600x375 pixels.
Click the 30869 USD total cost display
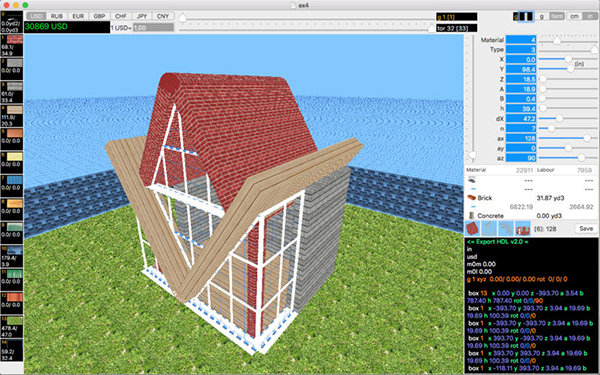click(x=67, y=27)
